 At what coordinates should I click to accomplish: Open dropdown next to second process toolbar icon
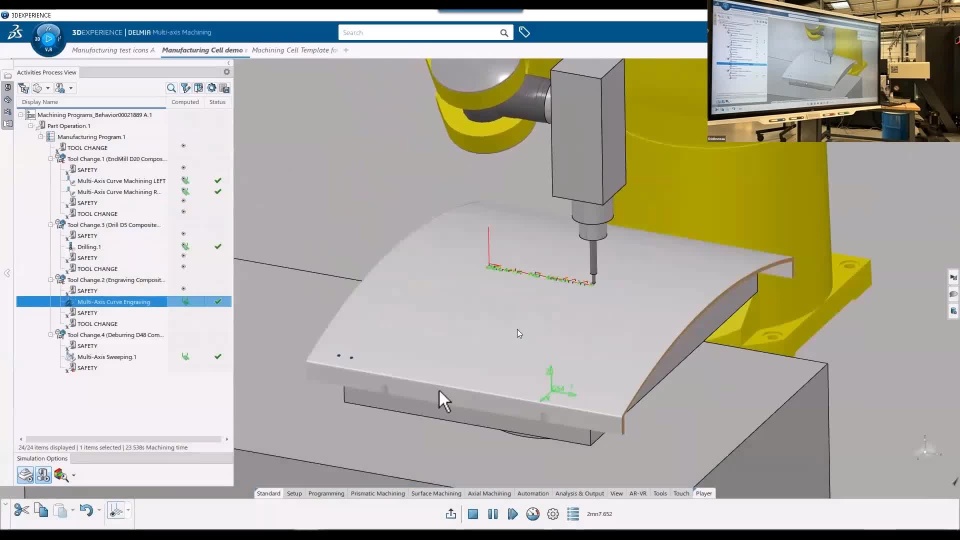[48, 89]
